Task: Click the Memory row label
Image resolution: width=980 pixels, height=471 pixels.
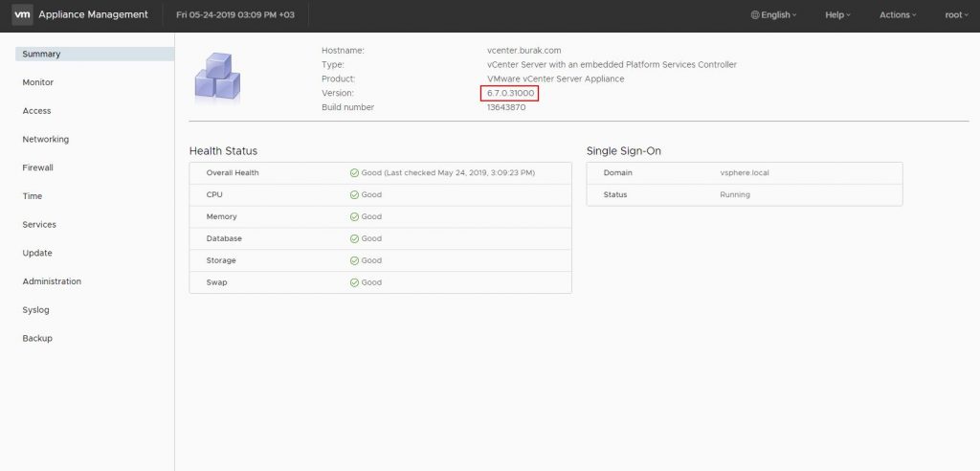Action: [222, 216]
